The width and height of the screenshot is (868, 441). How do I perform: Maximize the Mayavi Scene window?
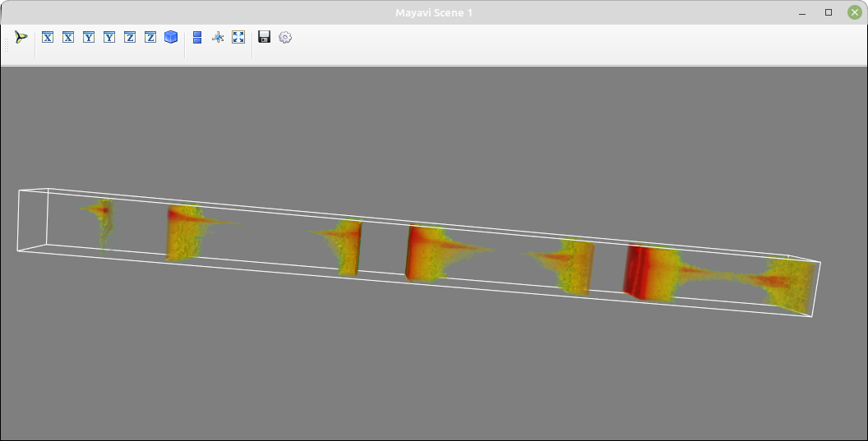click(x=829, y=12)
